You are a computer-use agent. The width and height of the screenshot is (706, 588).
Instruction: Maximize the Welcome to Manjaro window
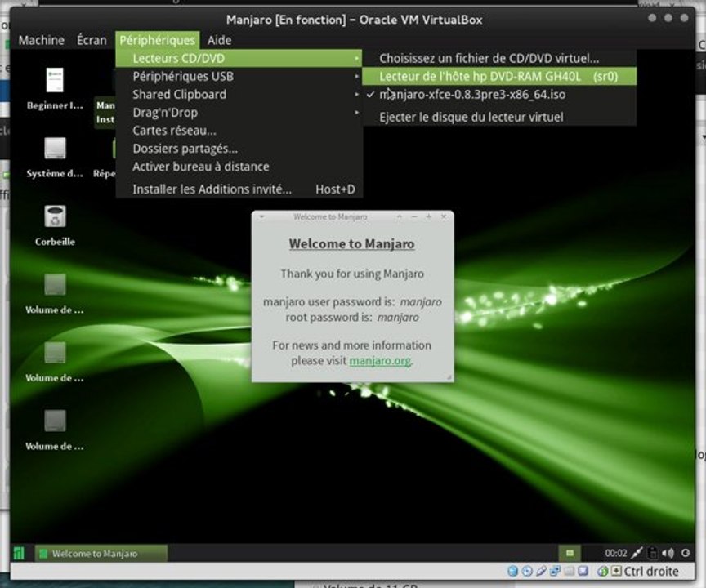pos(429,217)
